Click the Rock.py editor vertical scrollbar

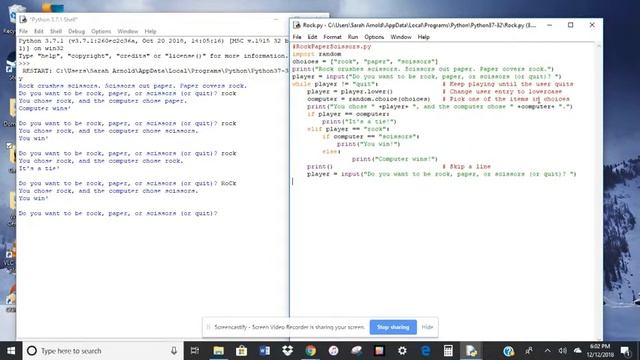click(599, 190)
